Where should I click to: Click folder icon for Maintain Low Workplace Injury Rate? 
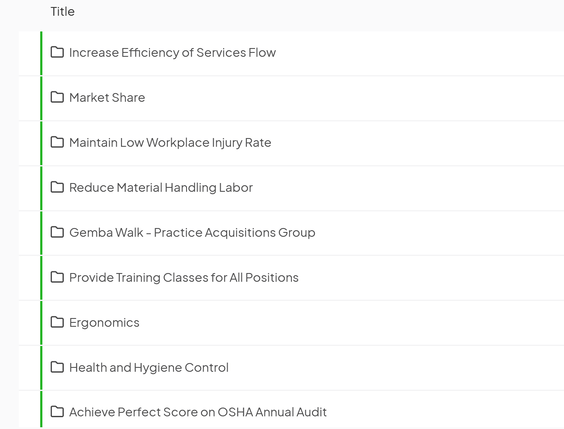pos(57,142)
